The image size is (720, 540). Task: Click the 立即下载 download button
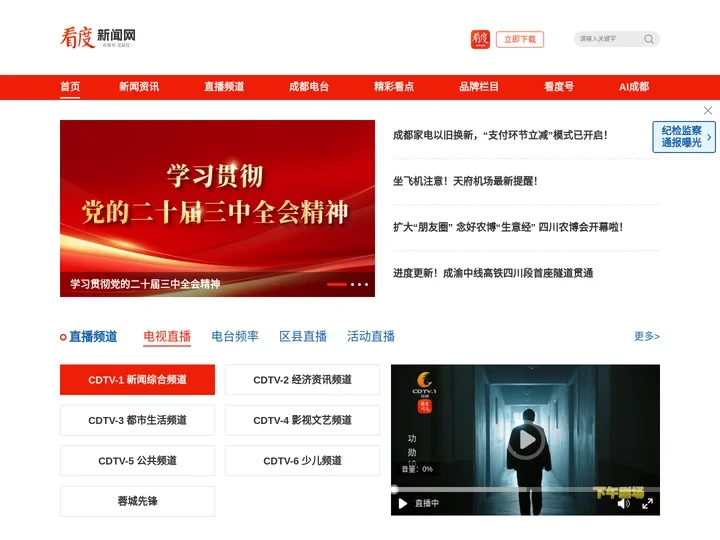[x=520, y=39]
